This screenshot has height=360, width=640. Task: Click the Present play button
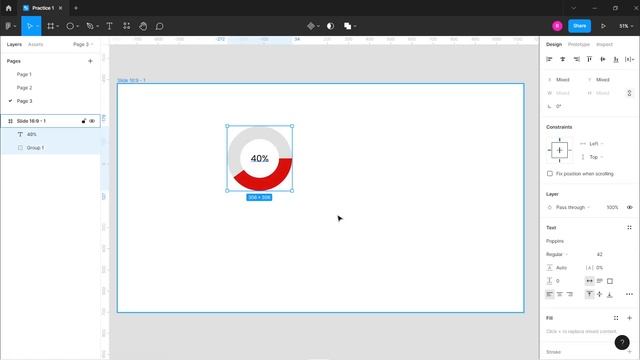[603, 26]
